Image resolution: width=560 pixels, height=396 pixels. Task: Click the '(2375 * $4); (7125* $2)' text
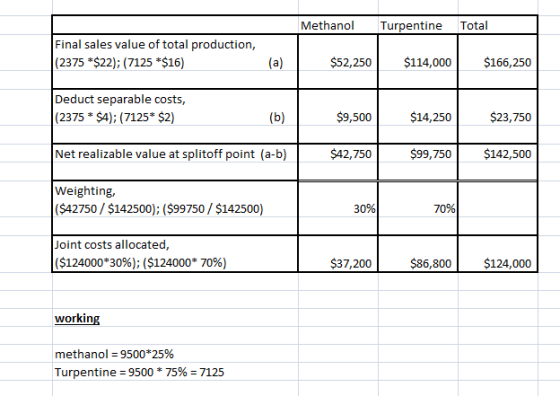[x=114, y=117]
